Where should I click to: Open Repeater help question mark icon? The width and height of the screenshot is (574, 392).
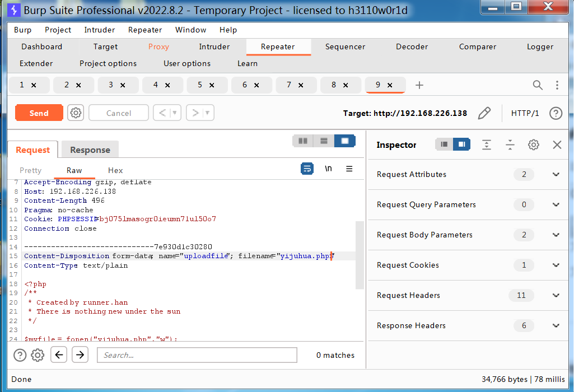click(x=556, y=113)
